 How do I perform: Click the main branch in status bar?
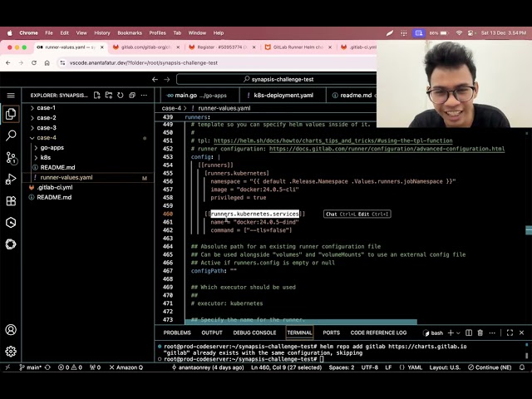[x=30, y=367]
